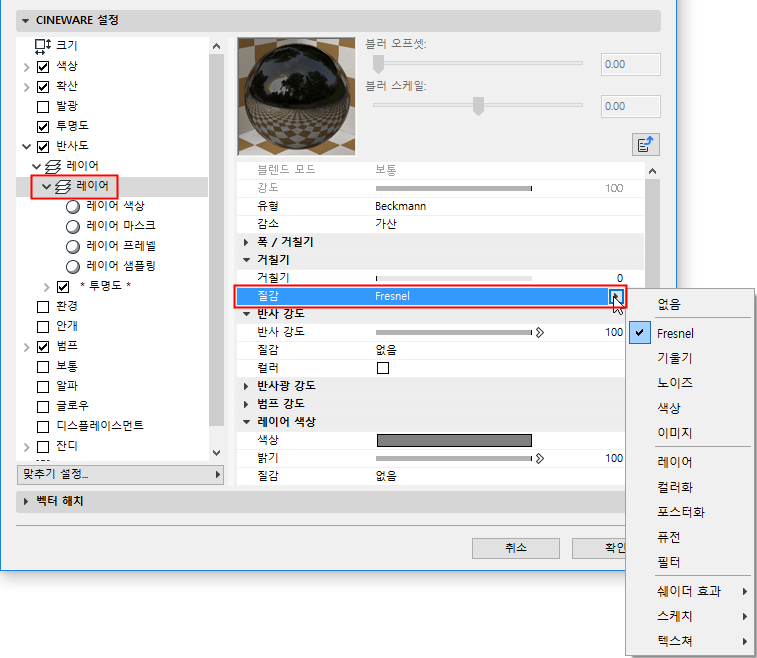Collapse the CINEWARE 설정 panel header
Screen dimensions: 757x658
[x=26, y=21]
